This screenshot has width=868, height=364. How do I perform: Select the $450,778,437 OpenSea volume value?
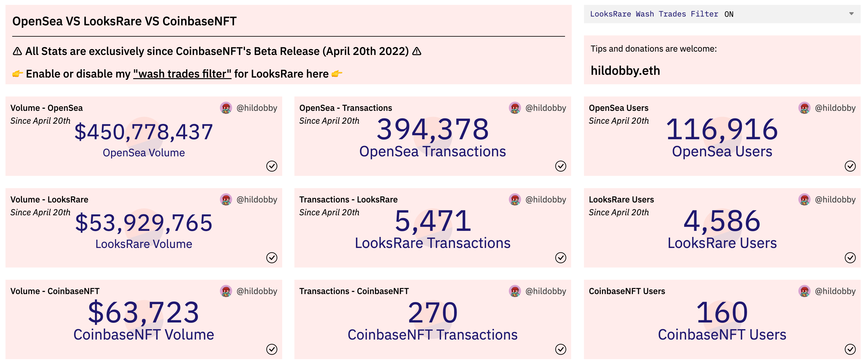(x=144, y=132)
